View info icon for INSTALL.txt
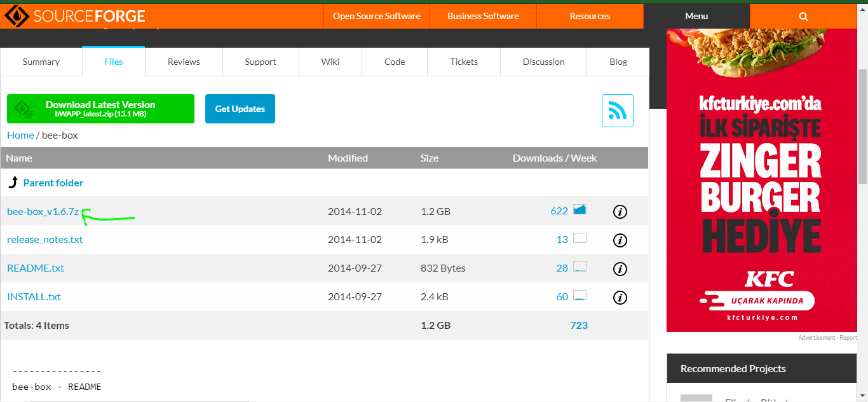Screen dimensions: 868x402 tap(620, 297)
